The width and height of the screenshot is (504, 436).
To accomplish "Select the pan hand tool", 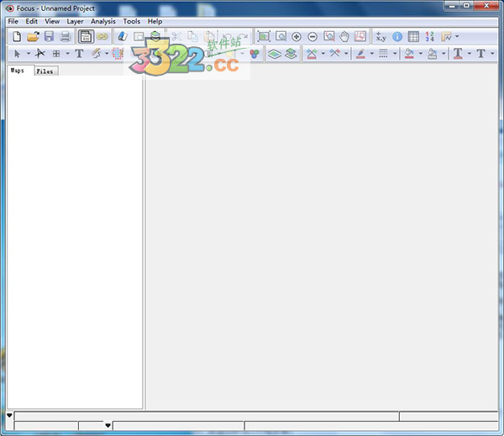I will pos(344,37).
